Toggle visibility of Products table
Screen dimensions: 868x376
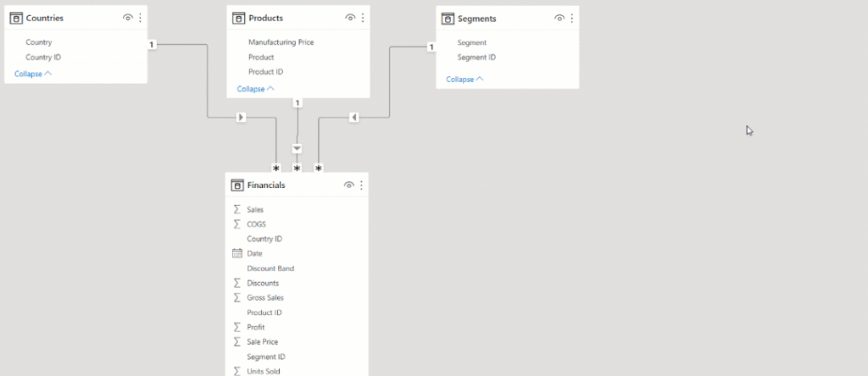pos(350,18)
